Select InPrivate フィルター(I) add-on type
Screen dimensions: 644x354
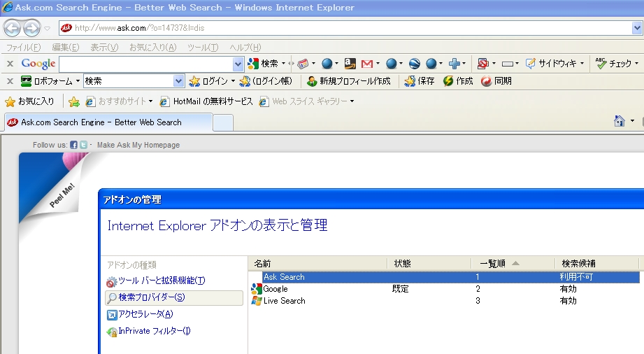pos(154,331)
